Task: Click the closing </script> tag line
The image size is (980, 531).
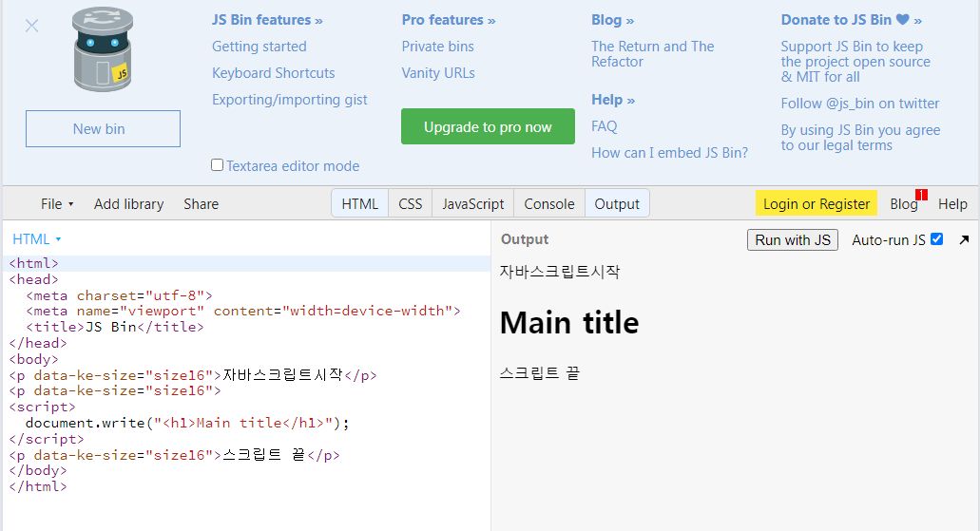Action: click(47, 439)
